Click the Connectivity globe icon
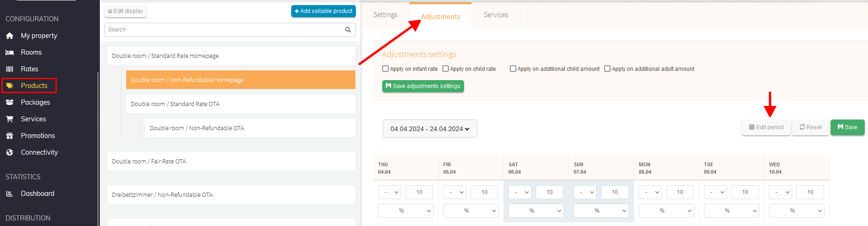 coord(10,152)
